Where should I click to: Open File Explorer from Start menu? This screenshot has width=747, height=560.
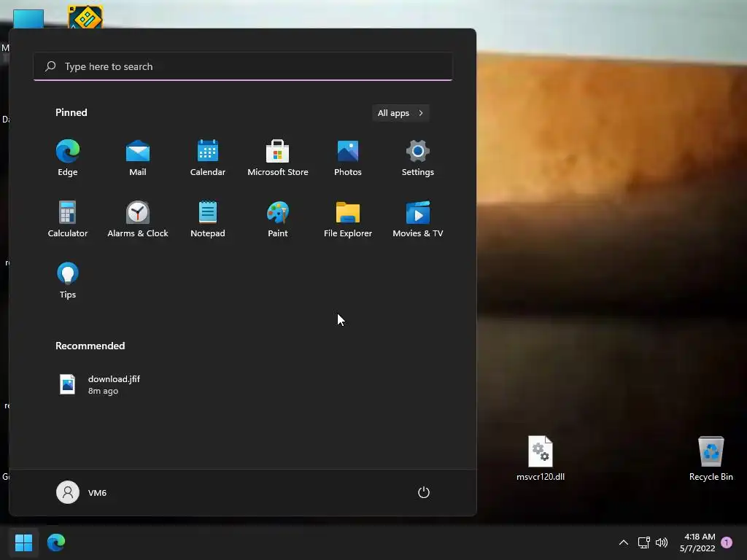coord(348,219)
